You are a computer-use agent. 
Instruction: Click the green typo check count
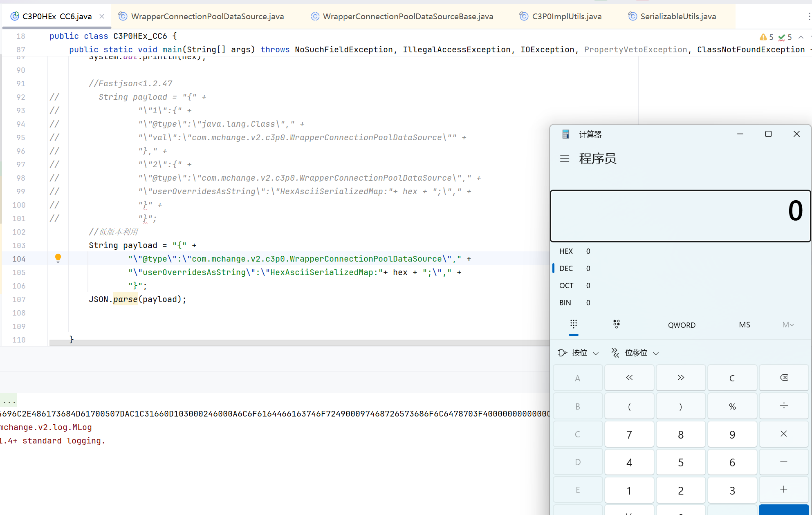(785, 37)
